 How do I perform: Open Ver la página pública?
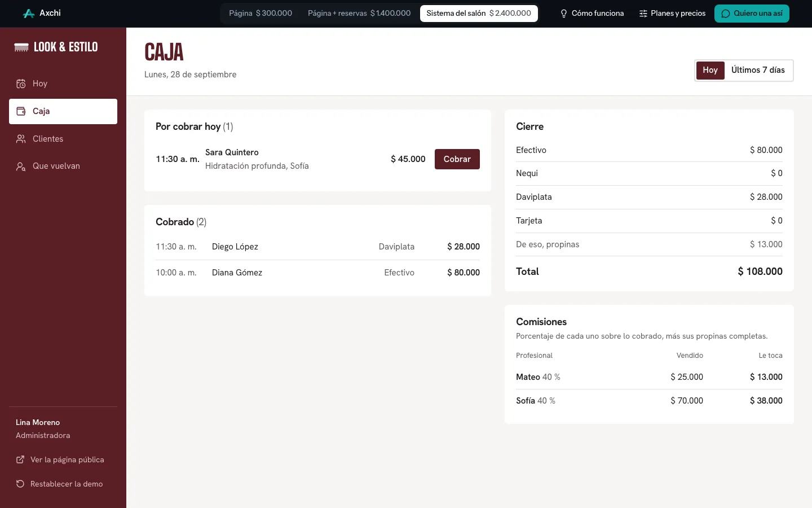60,459
